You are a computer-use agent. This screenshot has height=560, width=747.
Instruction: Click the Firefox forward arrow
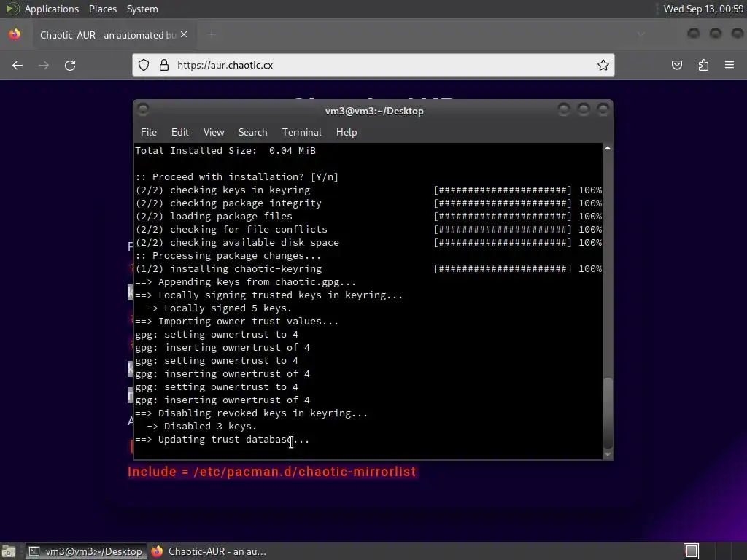click(x=43, y=65)
